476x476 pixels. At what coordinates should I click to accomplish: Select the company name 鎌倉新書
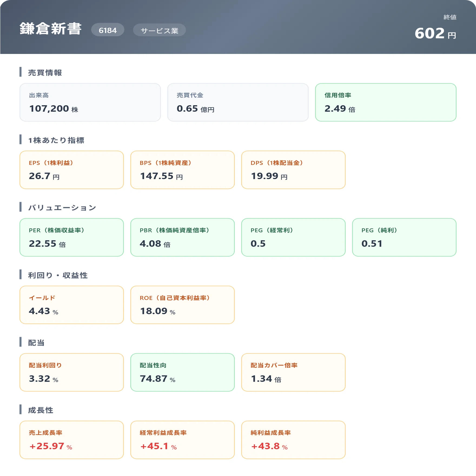(51, 29)
